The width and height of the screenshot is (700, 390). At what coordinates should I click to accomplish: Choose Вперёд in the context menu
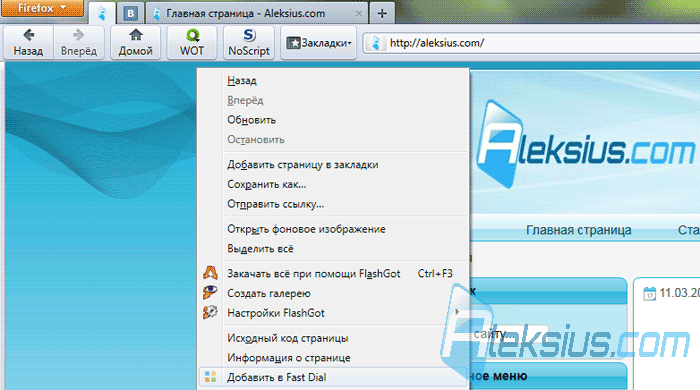click(333, 100)
